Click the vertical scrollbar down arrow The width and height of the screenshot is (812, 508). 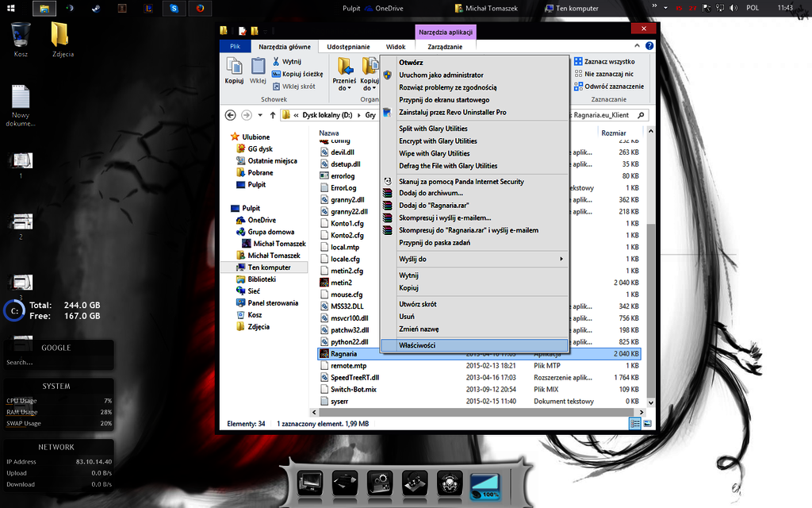[651, 402]
